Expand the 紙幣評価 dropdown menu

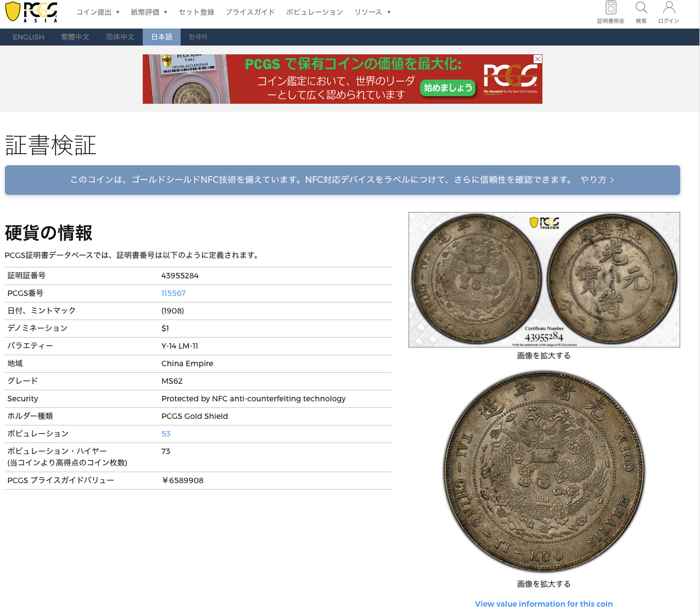pyautogui.click(x=149, y=12)
